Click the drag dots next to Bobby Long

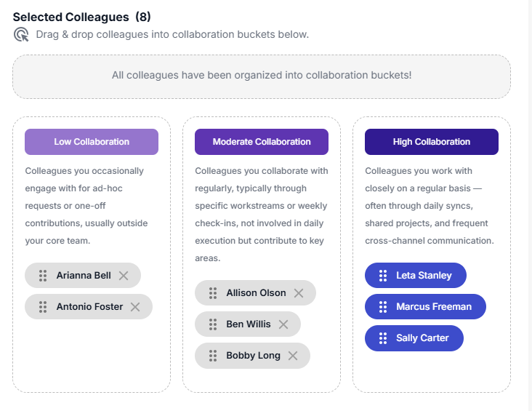(x=213, y=356)
